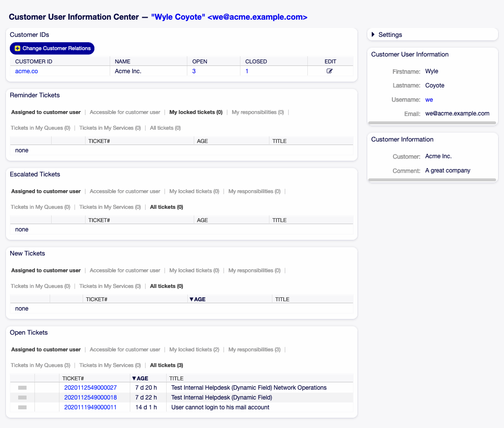Switch to All tickets view in Open Tickets
The image size is (504, 428).
pos(166,365)
